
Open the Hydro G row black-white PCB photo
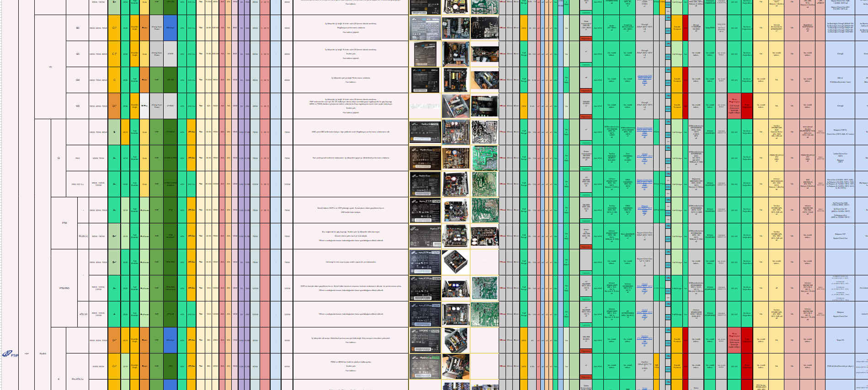pos(485,132)
